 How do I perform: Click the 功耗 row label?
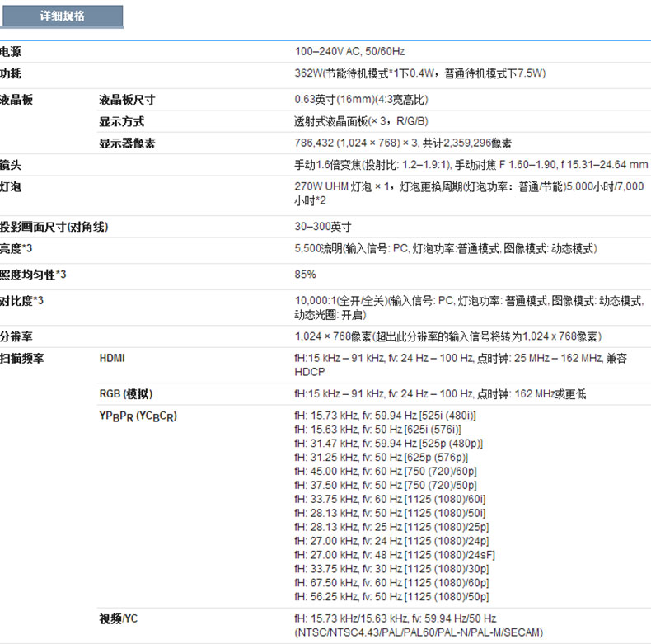pos(11,73)
